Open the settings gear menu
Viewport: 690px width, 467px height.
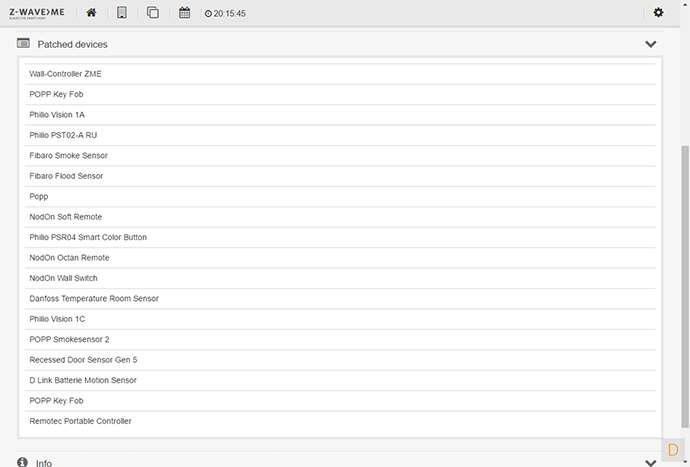pos(658,12)
